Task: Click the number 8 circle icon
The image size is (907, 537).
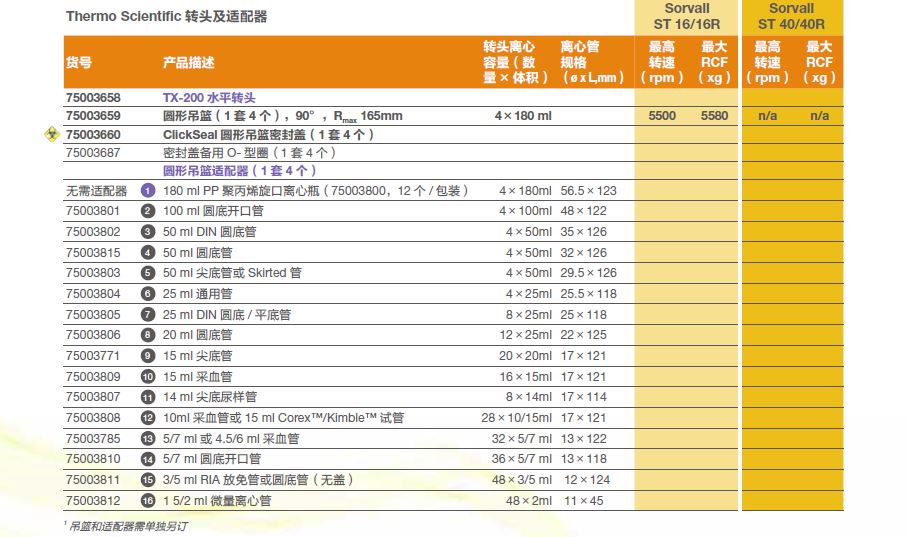Action: point(148,335)
